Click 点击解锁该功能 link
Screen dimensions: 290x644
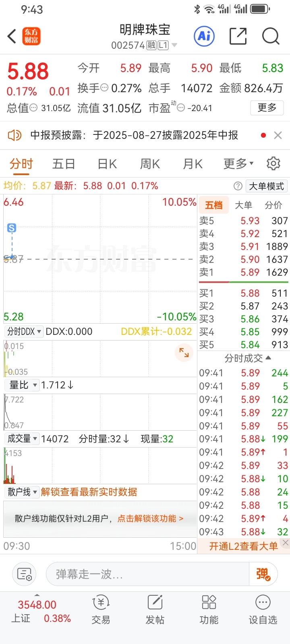coord(150,518)
